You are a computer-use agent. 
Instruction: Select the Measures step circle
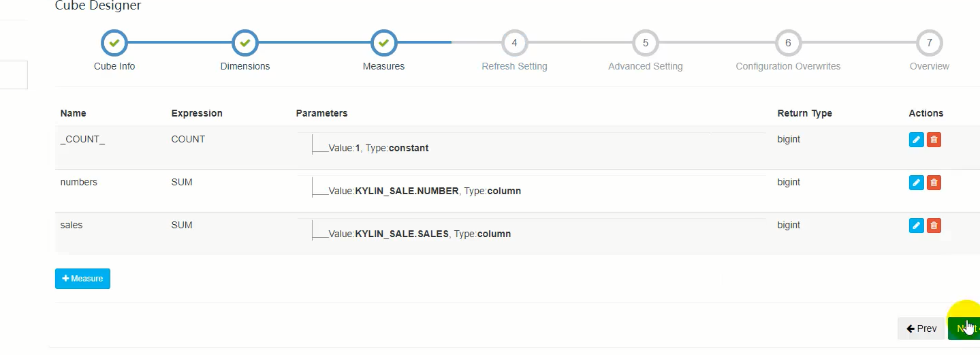(x=383, y=43)
